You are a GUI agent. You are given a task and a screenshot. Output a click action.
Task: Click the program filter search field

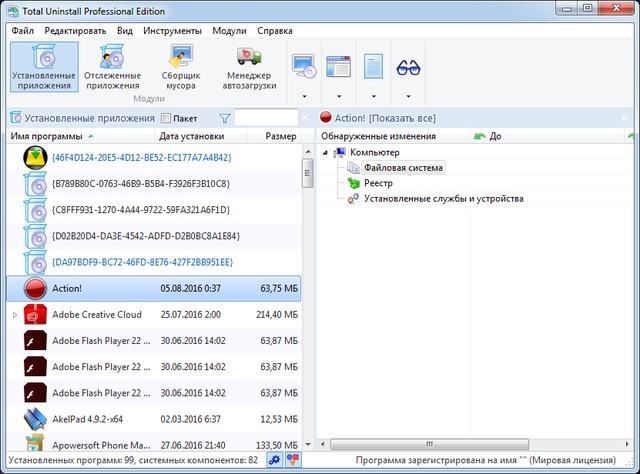(x=266, y=118)
